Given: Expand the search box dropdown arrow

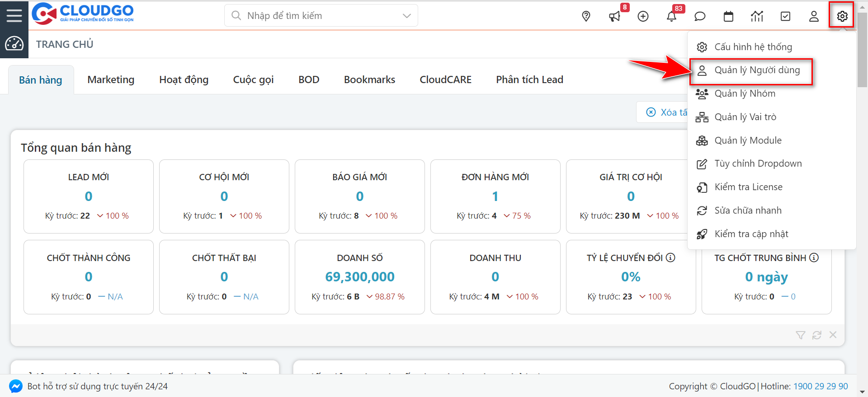Looking at the screenshot, I should coord(406,16).
